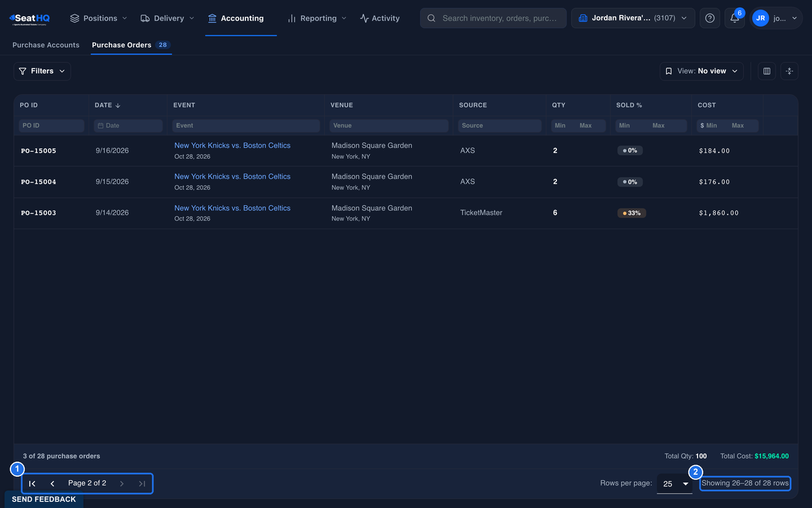Click the $176.00 cost cell
The width and height of the screenshot is (812, 508).
[714, 182]
